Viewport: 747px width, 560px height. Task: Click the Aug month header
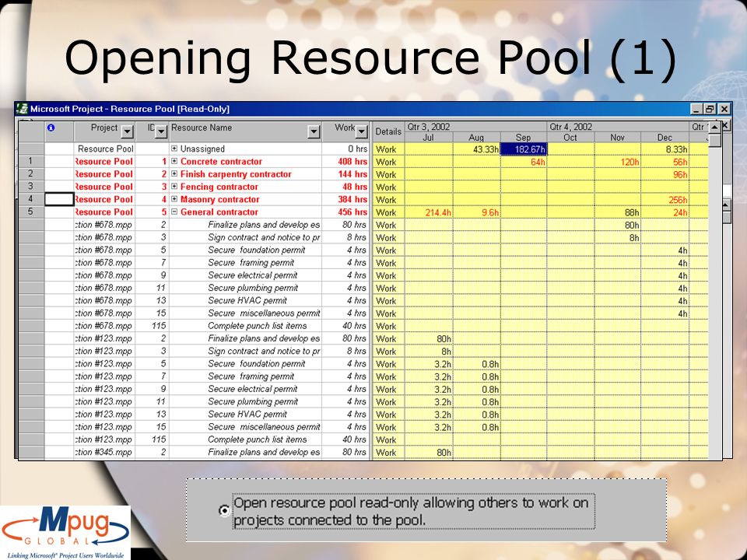(476, 137)
